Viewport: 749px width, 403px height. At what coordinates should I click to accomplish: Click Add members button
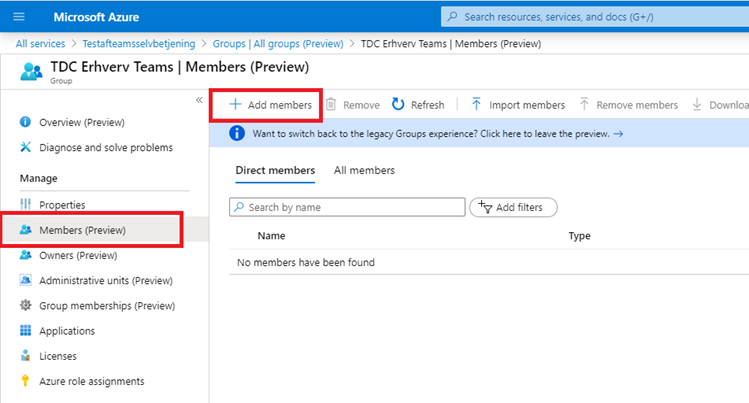tap(270, 105)
